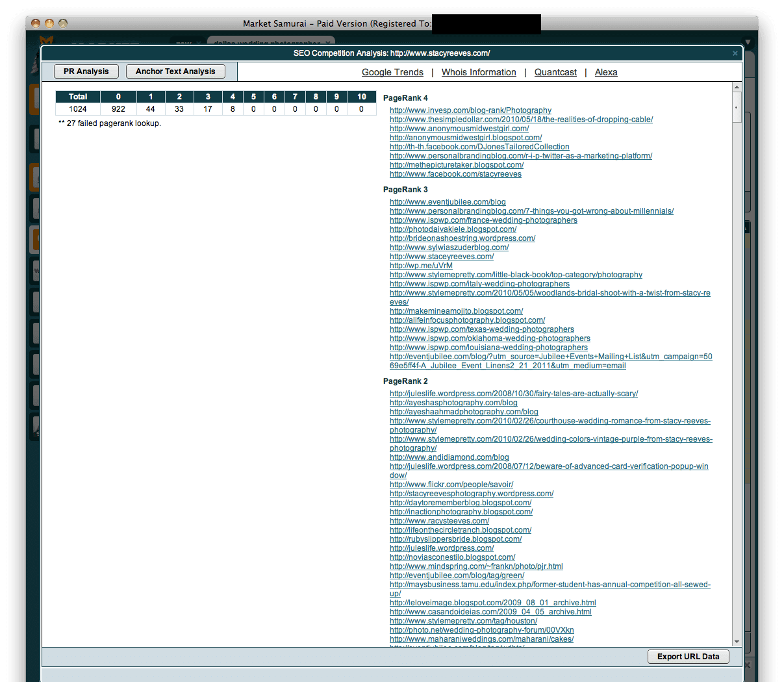Open the ispwp.com texas-wedding-photographers link
Viewport: 784px width, 682px height.
pyautogui.click(x=482, y=329)
